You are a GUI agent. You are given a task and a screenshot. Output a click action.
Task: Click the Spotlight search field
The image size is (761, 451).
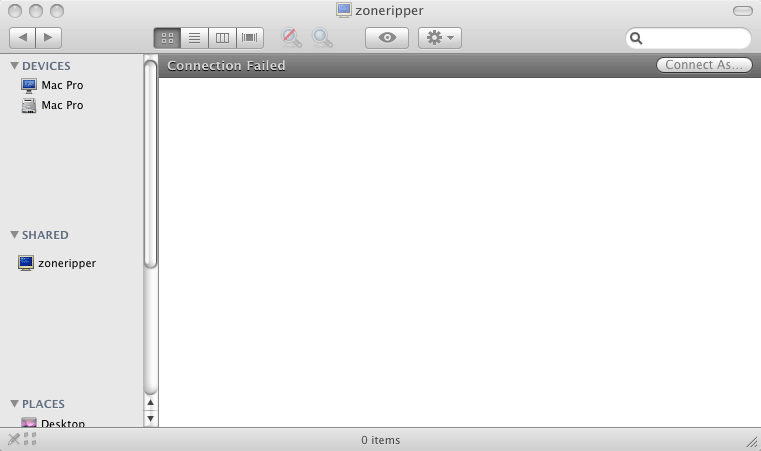pos(688,38)
